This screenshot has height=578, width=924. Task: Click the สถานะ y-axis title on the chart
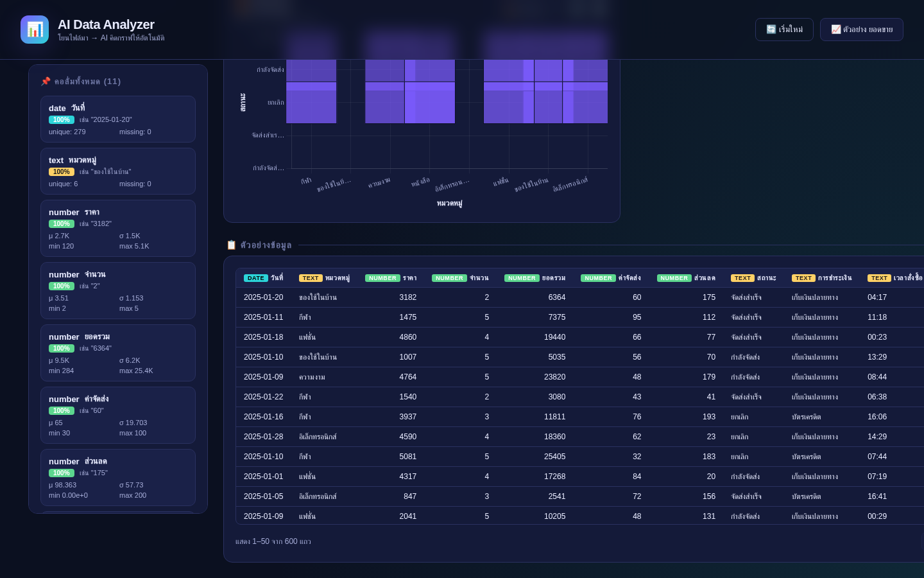243,102
